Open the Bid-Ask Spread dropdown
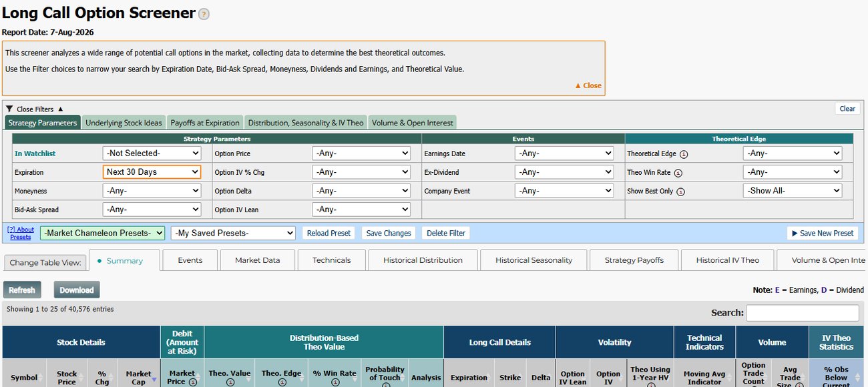This screenshot has height=387, width=868. [x=152, y=210]
